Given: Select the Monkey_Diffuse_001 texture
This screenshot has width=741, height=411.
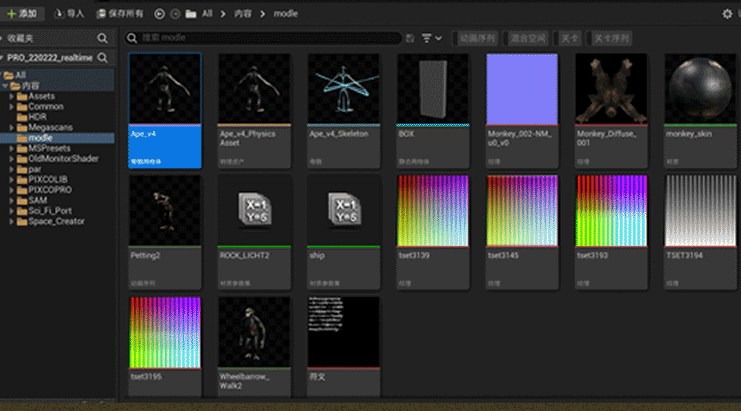Looking at the screenshot, I should coord(612,110).
